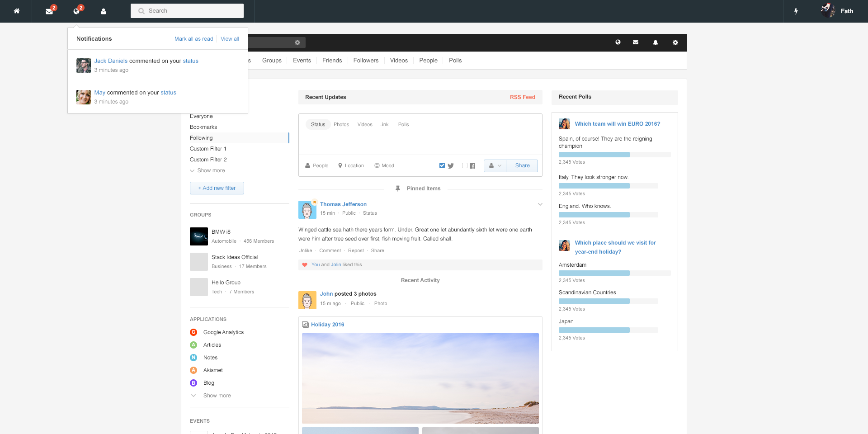
Task: Uncheck the Twitter sharing checkbox
Action: (442, 165)
